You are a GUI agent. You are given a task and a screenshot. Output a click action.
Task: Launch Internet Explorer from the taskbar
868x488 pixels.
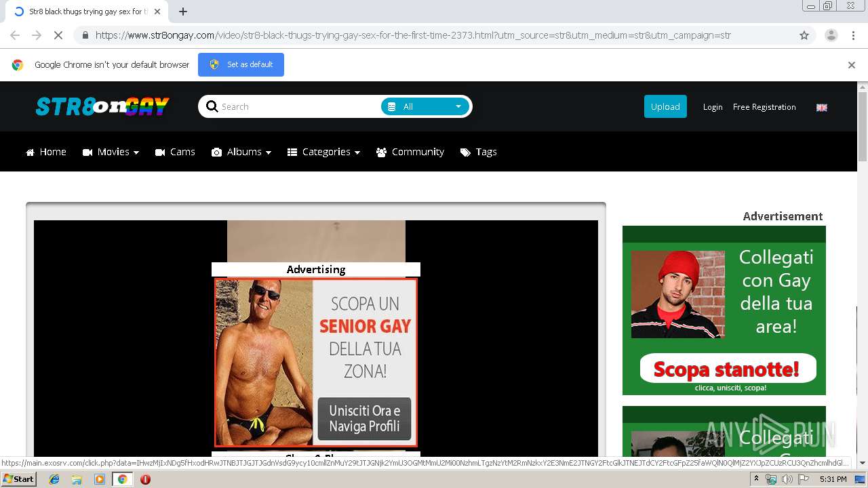[x=54, y=479]
